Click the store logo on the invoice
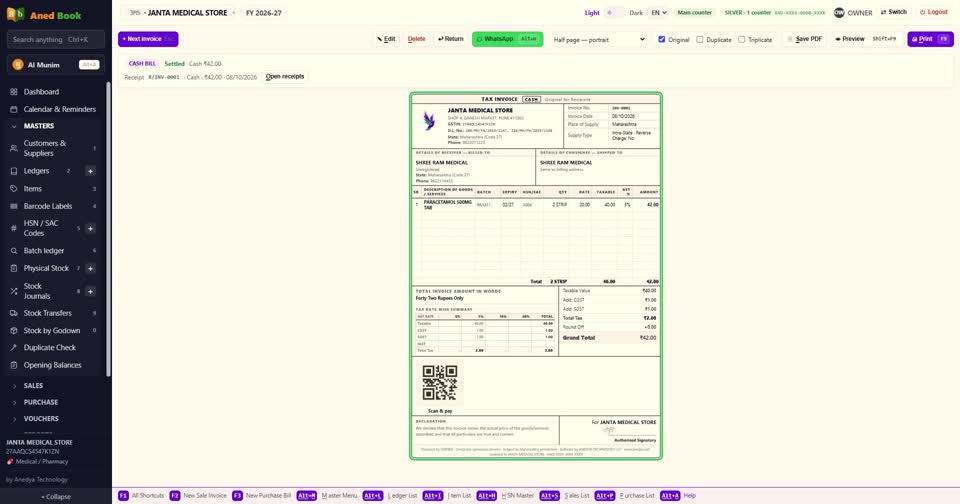The image size is (960, 504). point(429,121)
